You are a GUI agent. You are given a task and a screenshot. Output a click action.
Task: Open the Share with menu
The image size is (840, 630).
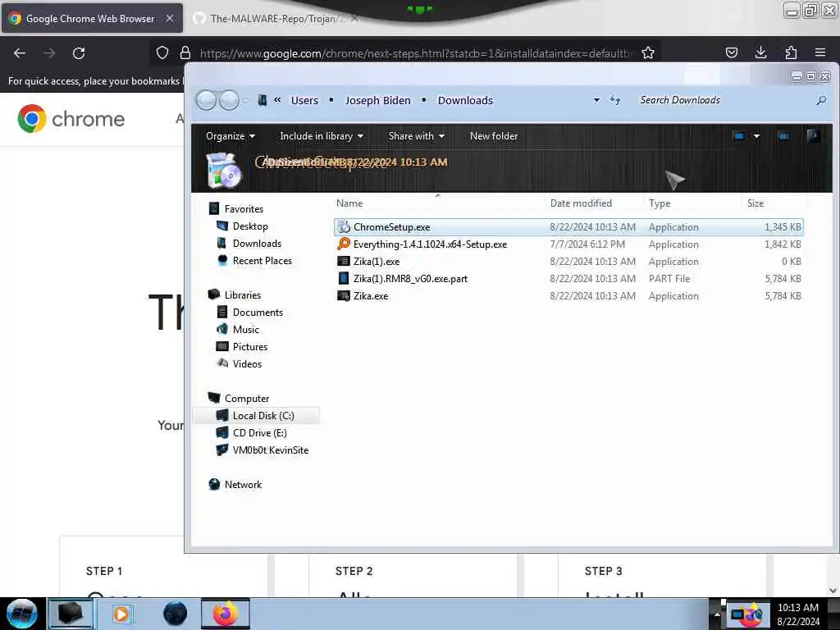click(x=417, y=136)
